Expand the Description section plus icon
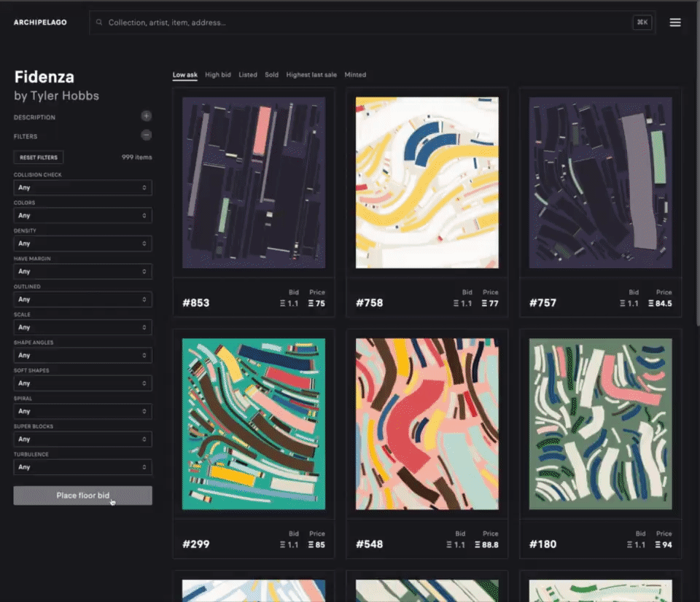The height and width of the screenshot is (602, 700). [x=146, y=116]
